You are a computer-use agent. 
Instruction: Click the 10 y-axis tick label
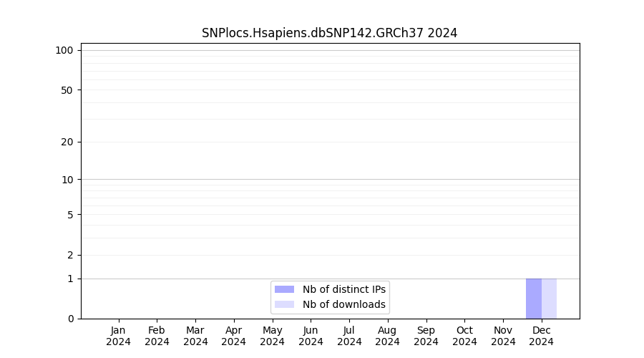tap(67, 180)
